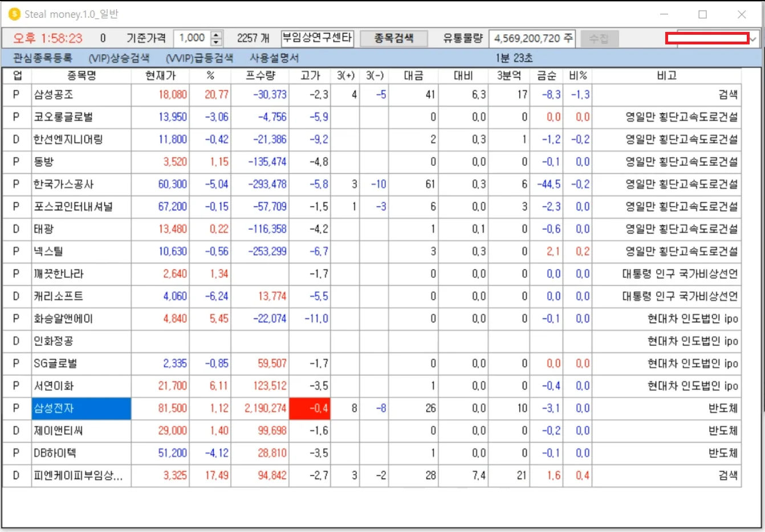This screenshot has width=765, height=532.
Task: Click the 비고 column header
Action: pos(666,76)
